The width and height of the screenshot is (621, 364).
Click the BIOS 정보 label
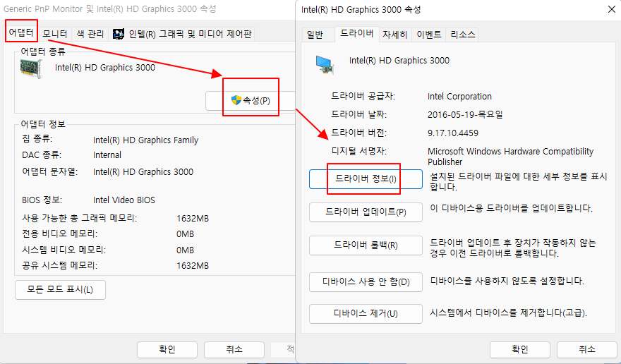(x=42, y=200)
